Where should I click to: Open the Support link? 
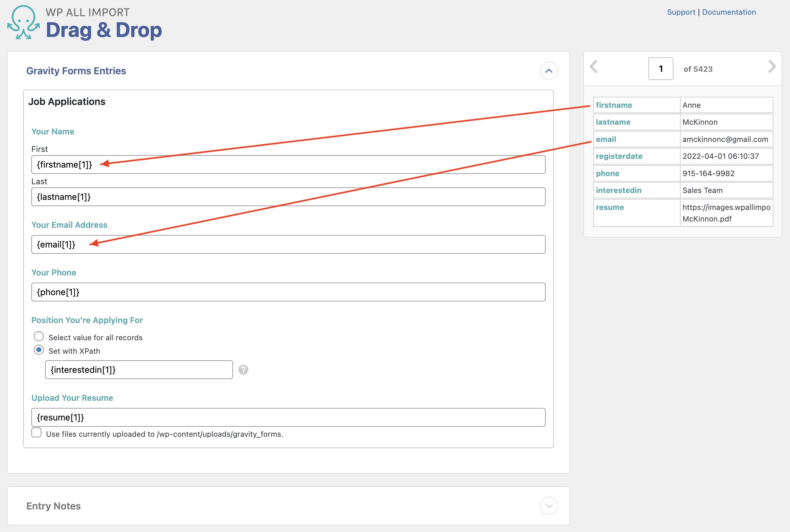(x=681, y=12)
